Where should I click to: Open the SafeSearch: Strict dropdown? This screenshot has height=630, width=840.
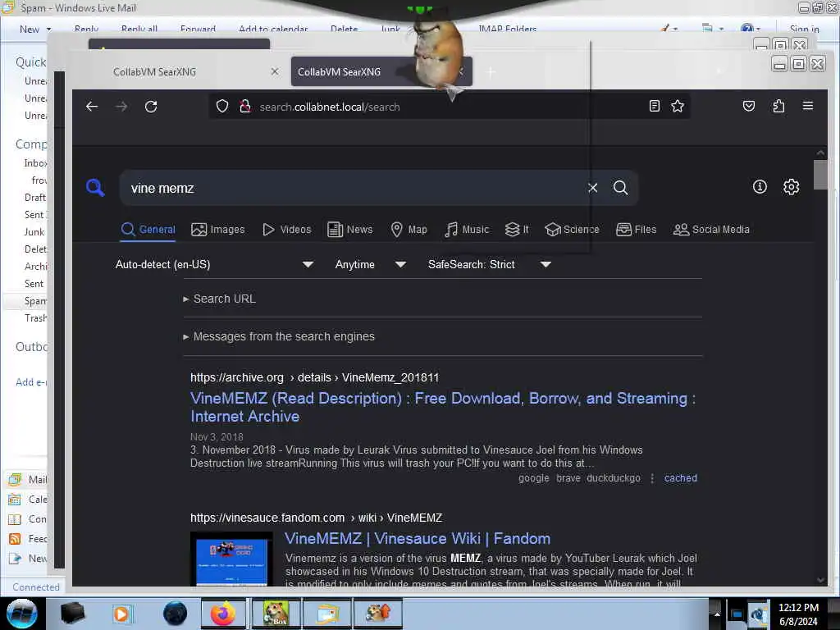pyautogui.click(x=489, y=264)
